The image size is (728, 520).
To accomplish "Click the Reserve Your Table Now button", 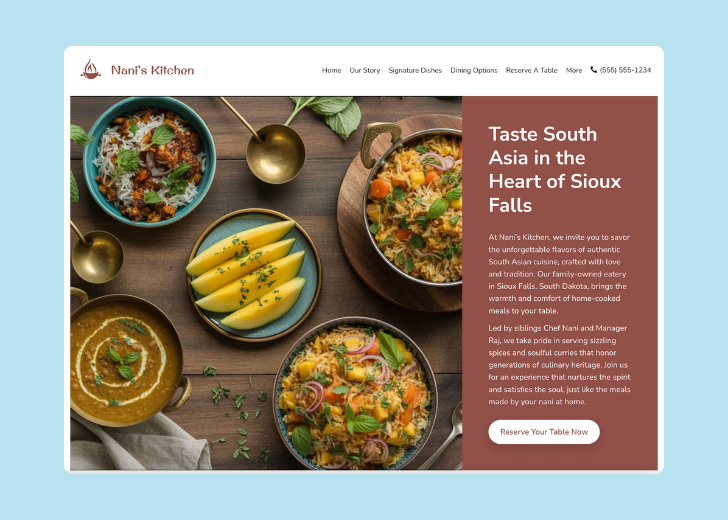I will click(x=544, y=432).
